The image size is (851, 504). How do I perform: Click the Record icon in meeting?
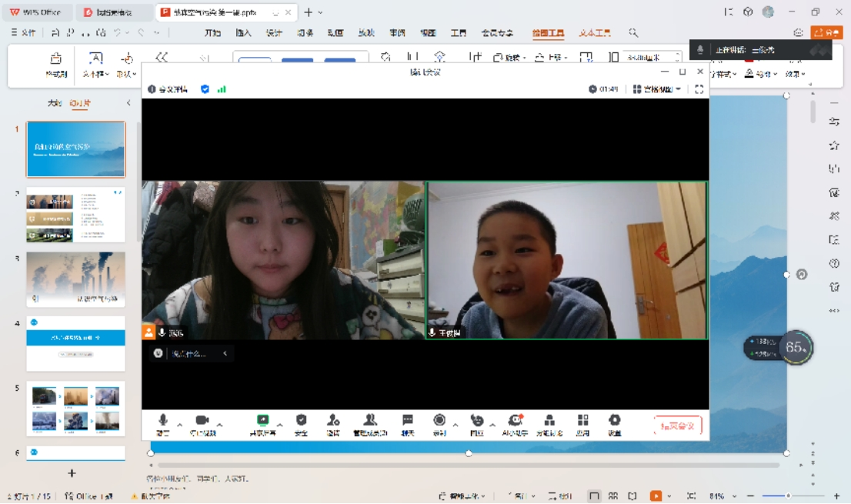tap(439, 421)
